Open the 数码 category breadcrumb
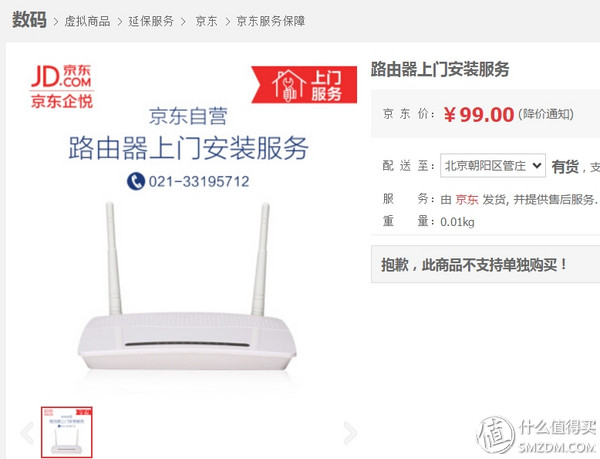 (x=29, y=20)
